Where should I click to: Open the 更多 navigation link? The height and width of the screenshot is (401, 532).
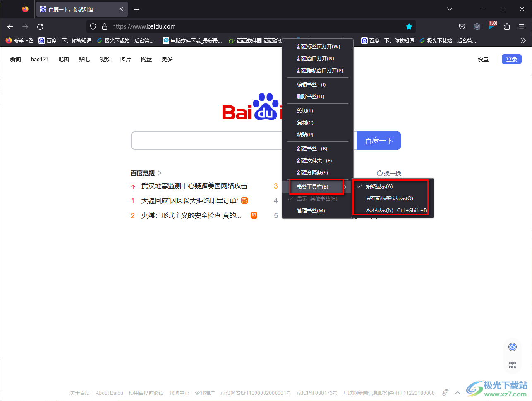[167, 59]
